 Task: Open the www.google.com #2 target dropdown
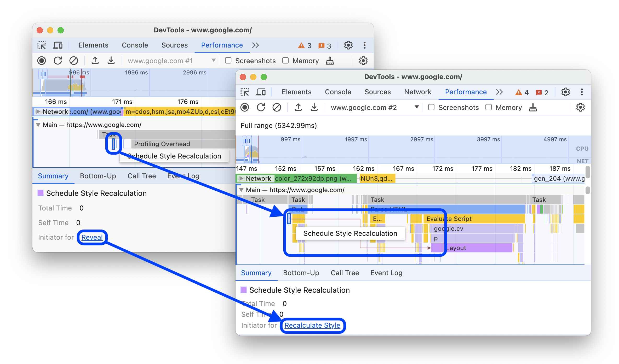click(416, 108)
